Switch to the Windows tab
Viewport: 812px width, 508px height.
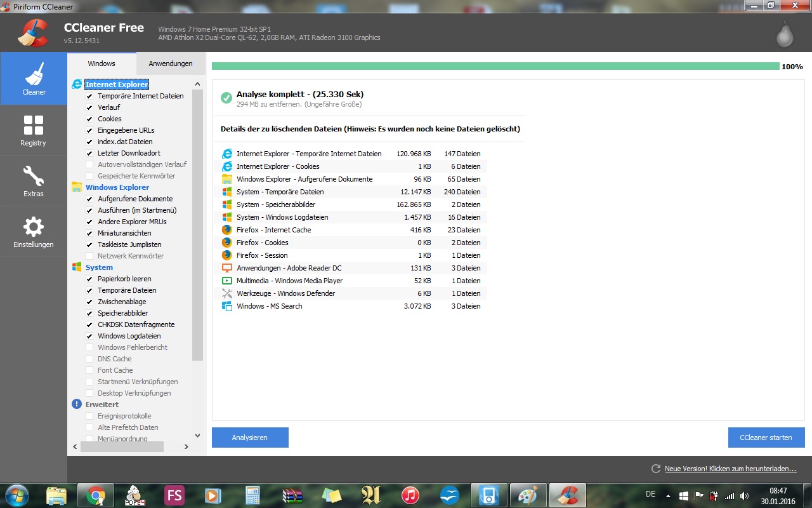click(101, 63)
